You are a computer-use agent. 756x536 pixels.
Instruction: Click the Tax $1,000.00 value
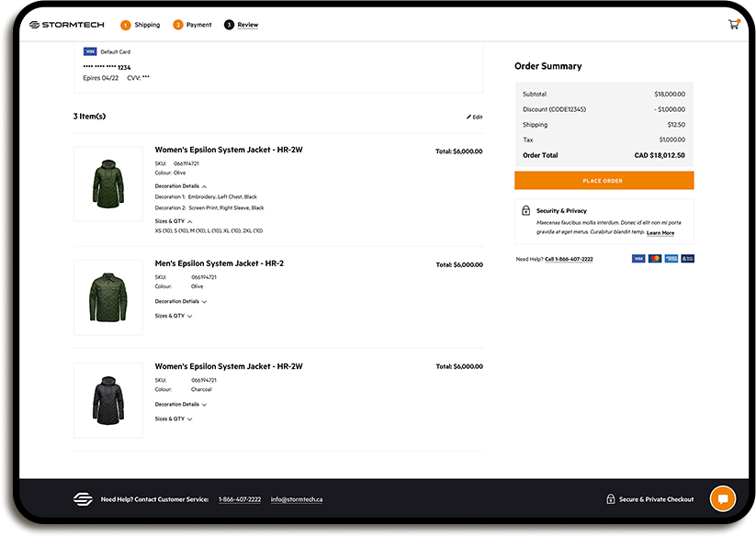pos(672,140)
